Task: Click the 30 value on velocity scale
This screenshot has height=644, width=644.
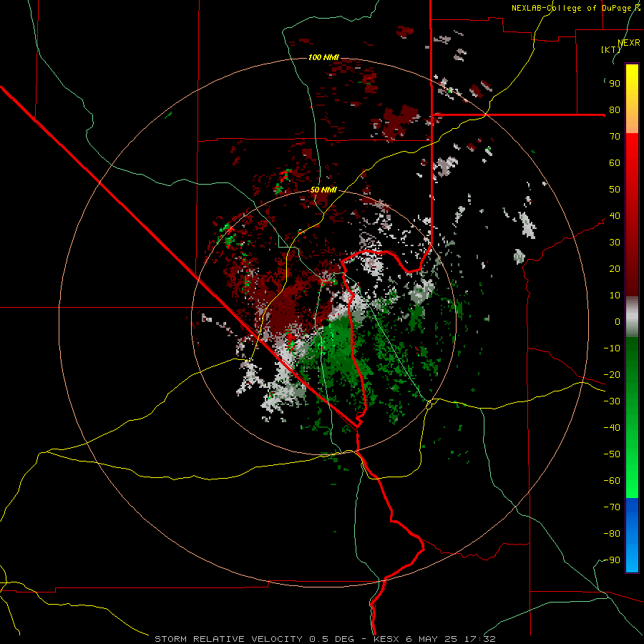Action: pyautogui.click(x=615, y=243)
